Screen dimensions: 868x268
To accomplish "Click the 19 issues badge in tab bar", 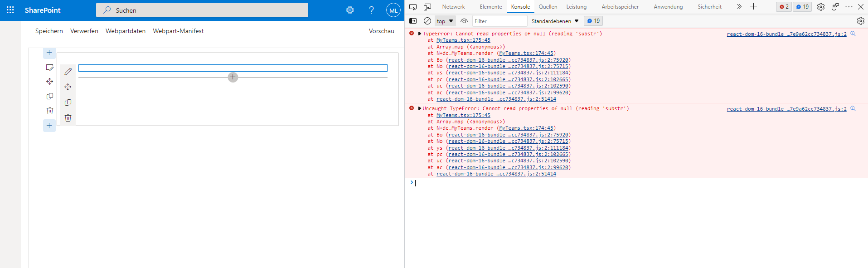I will coord(802,7).
